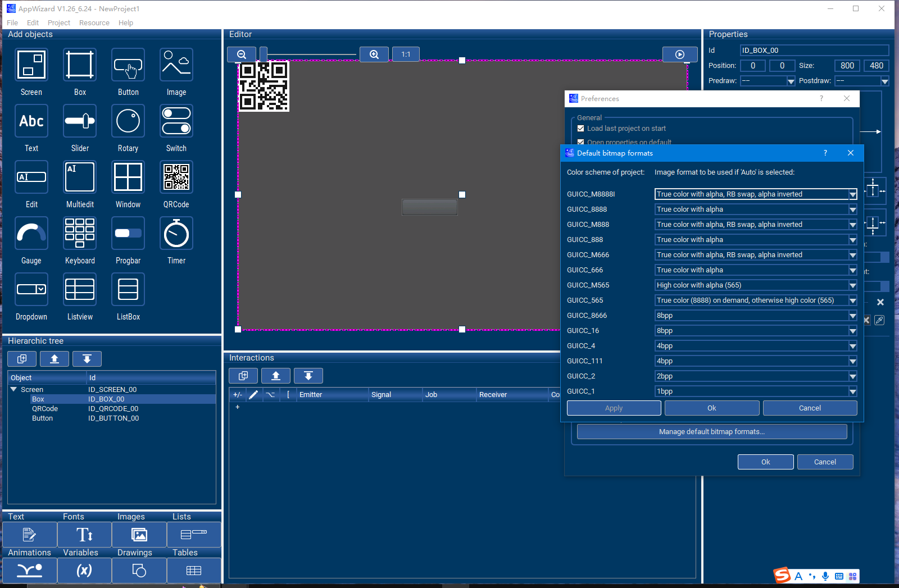This screenshot has height=588, width=899.
Task: Select the Slider object icon
Action: (80, 121)
